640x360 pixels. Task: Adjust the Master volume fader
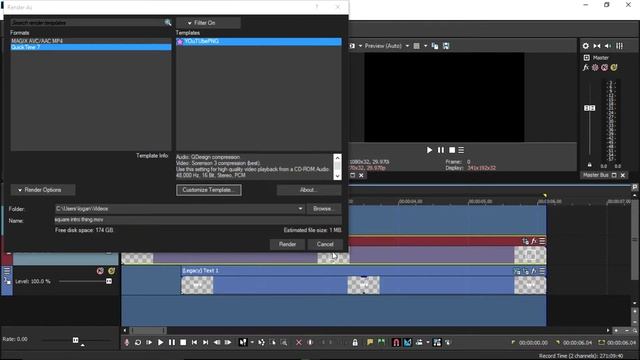click(x=589, y=108)
